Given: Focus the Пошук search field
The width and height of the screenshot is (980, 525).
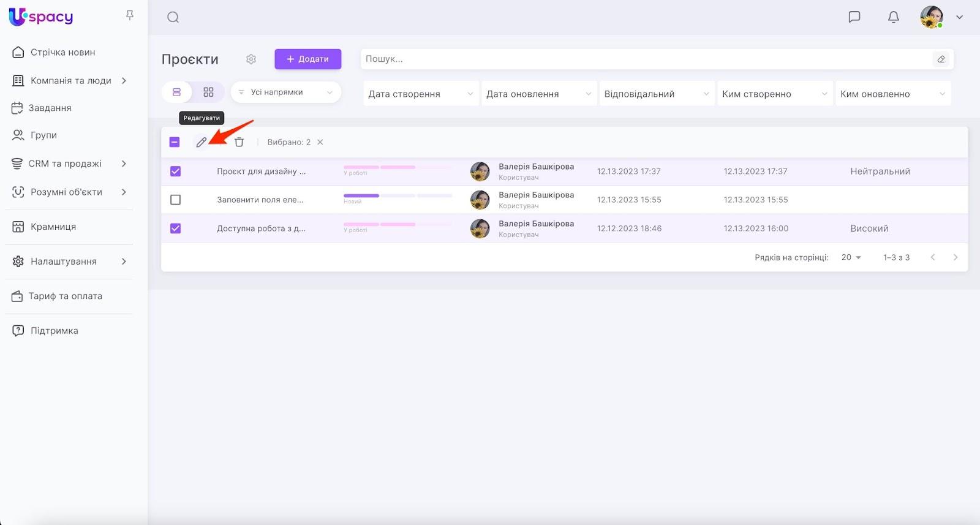Looking at the screenshot, I should [646, 59].
